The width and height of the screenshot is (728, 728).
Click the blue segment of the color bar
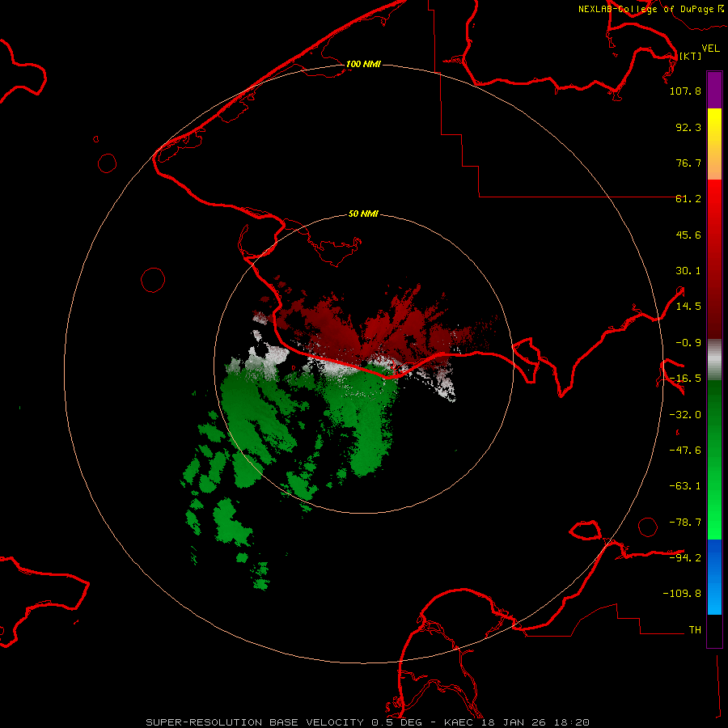pyautogui.click(x=714, y=577)
